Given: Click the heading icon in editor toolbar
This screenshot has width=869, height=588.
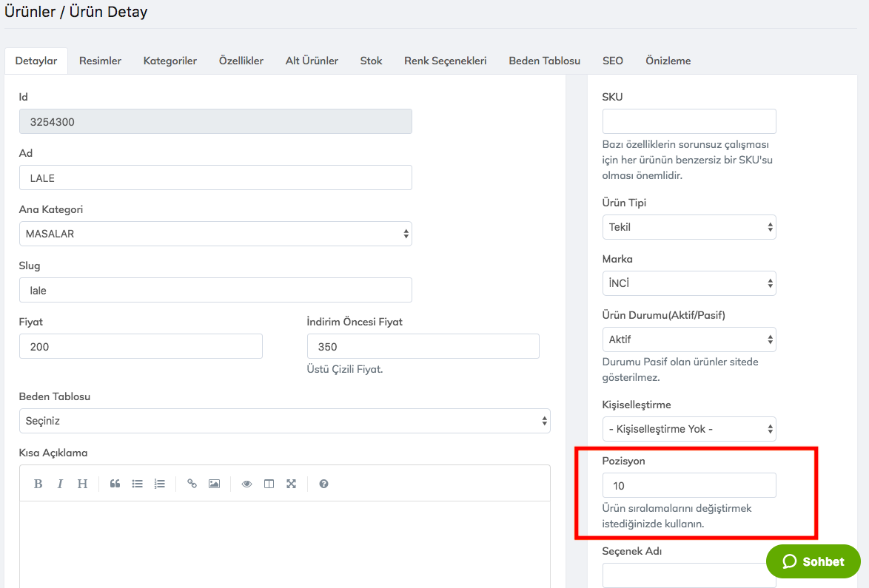Looking at the screenshot, I should 82,484.
